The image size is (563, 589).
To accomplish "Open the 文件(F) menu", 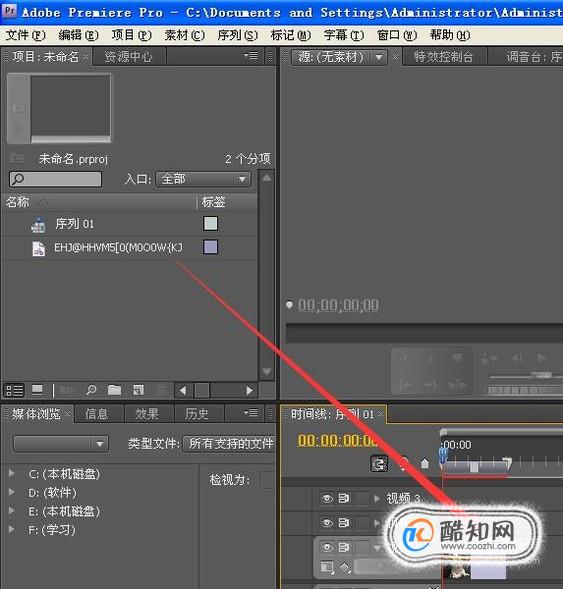I will (x=25, y=35).
